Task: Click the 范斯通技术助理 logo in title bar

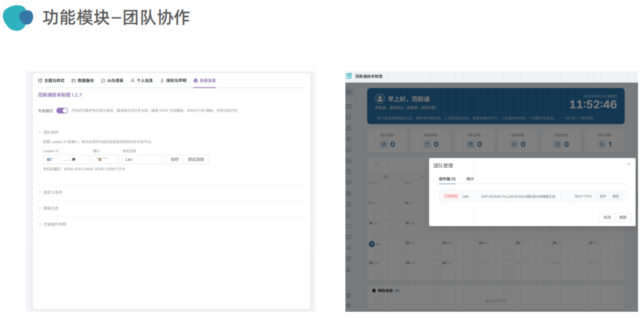Action: 349,76
